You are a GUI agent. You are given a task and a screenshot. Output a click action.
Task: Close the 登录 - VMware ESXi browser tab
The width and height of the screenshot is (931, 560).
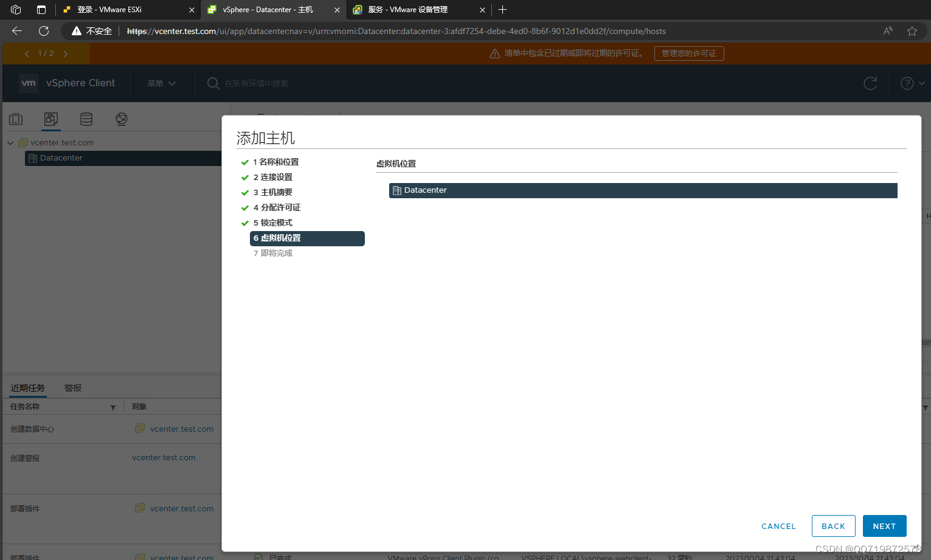coord(192,10)
